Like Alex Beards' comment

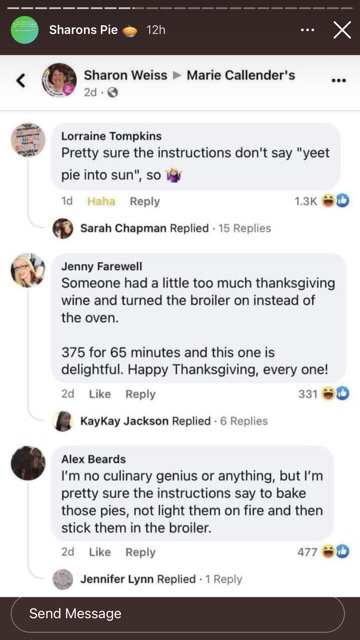(100, 552)
